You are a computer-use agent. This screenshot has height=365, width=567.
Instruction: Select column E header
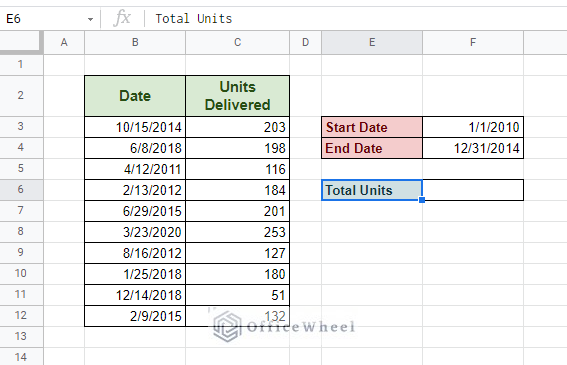tap(372, 43)
